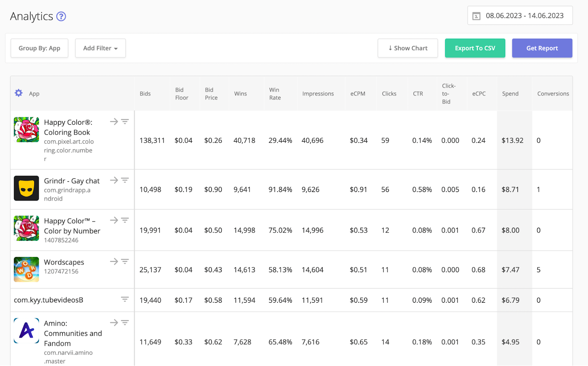Open the Add Filter dropdown

coord(100,48)
